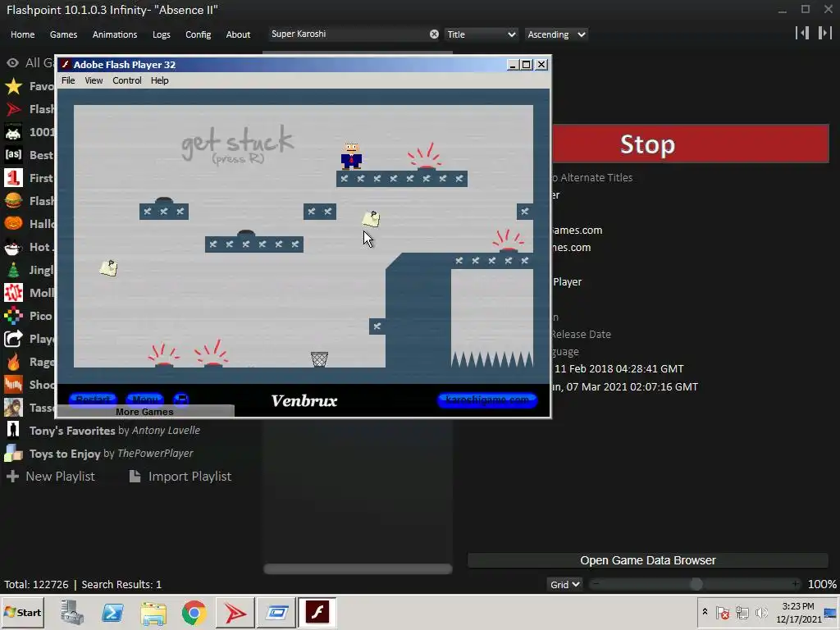
Task: Open the Flashpoint red arrow playlist icon
Action: tap(13, 109)
